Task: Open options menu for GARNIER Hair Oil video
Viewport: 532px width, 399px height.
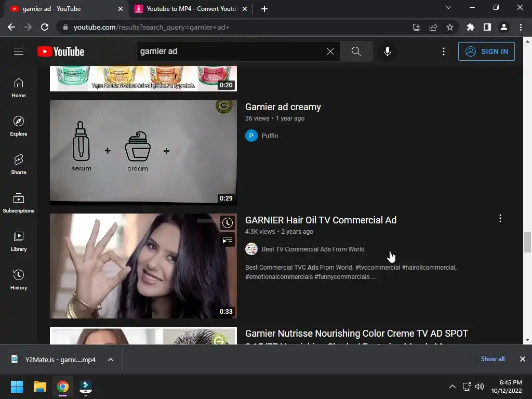Action: (500, 219)
